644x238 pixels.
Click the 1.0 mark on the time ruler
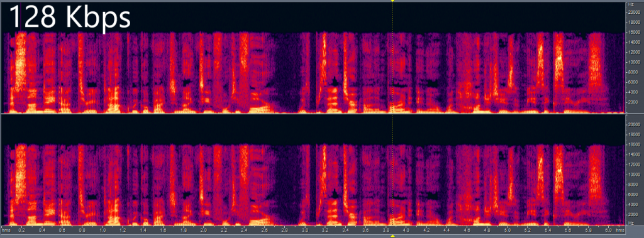click(x=103, y=230)
